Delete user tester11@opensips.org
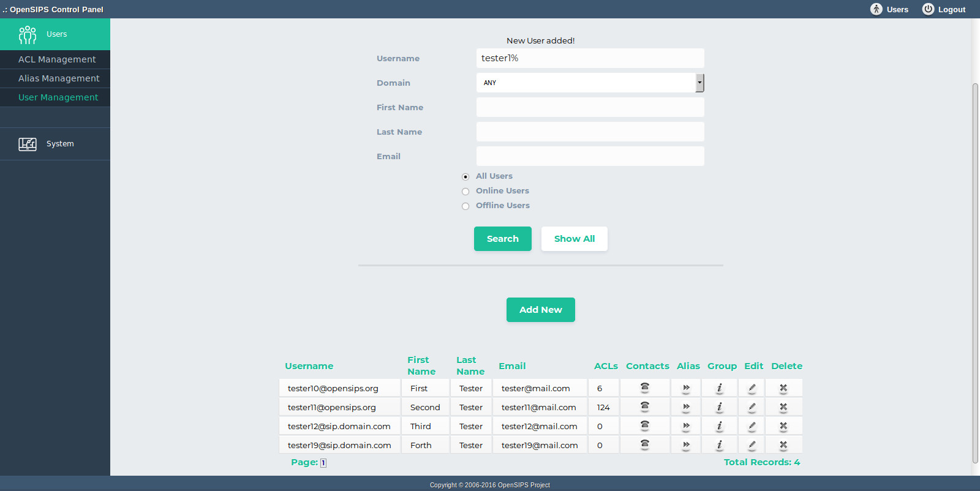This screenshot has width=980, height=491. click(783, 407)
